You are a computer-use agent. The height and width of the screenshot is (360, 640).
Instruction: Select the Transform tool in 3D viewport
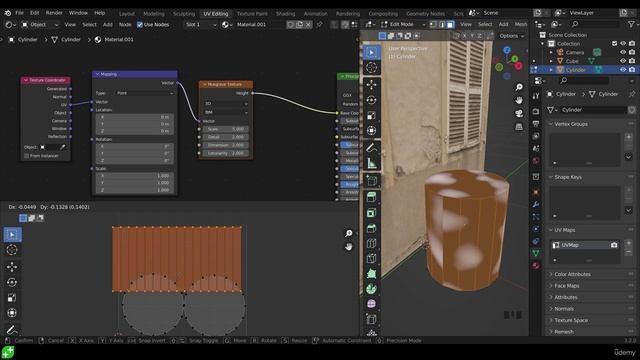point(371,131)
